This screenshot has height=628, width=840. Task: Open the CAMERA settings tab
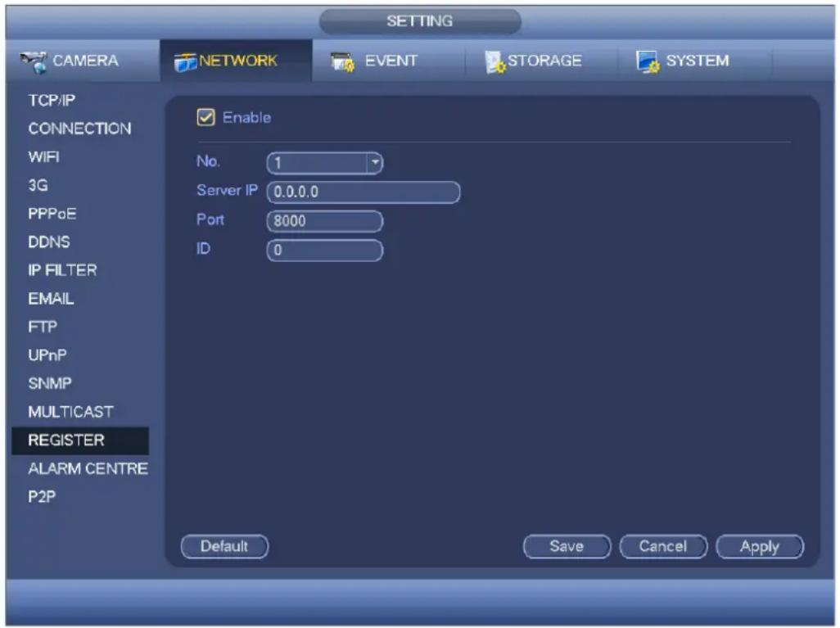83,61
